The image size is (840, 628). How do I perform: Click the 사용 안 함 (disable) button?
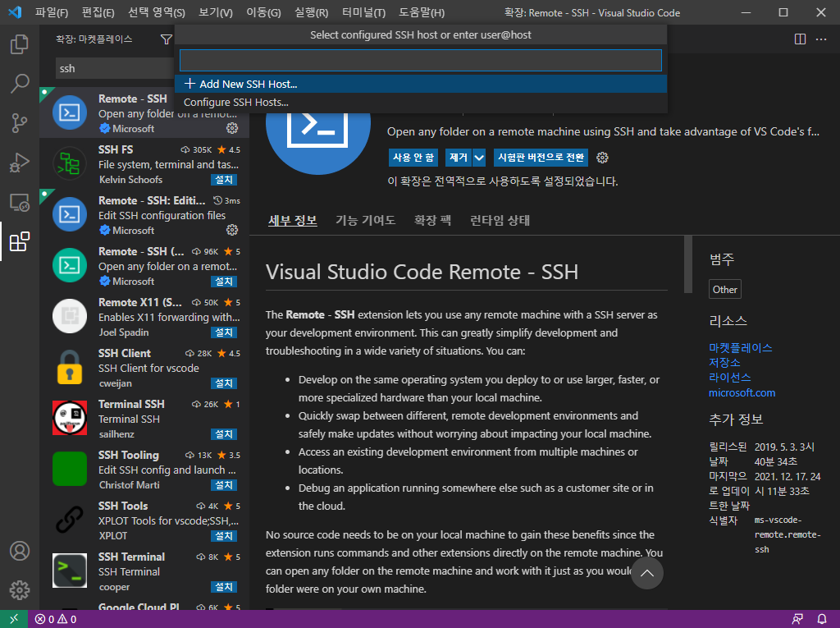pyautogui.click(x=413, y=158)
